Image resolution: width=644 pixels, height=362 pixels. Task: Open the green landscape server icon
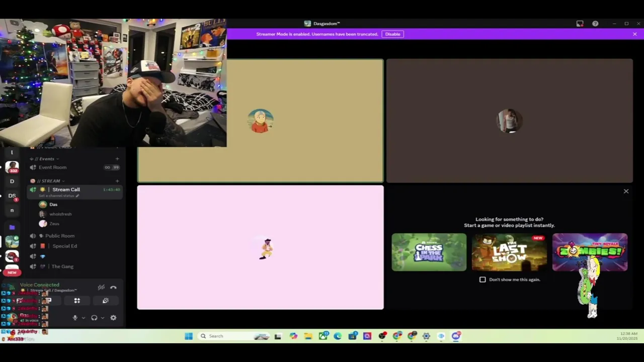(12, 241)
